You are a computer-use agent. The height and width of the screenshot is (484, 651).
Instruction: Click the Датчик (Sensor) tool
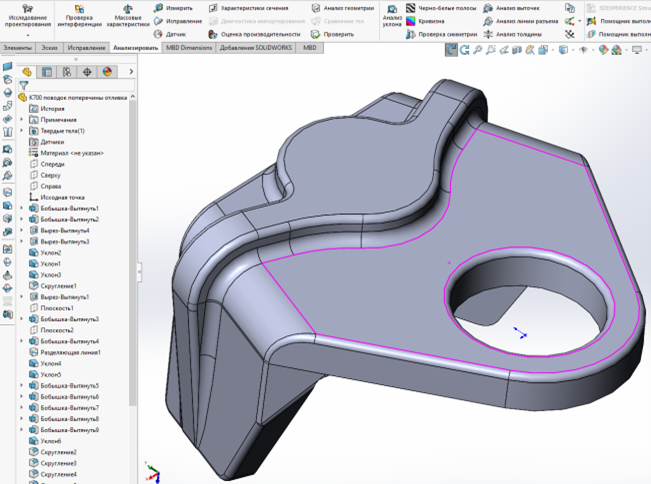tap(170, 34)
